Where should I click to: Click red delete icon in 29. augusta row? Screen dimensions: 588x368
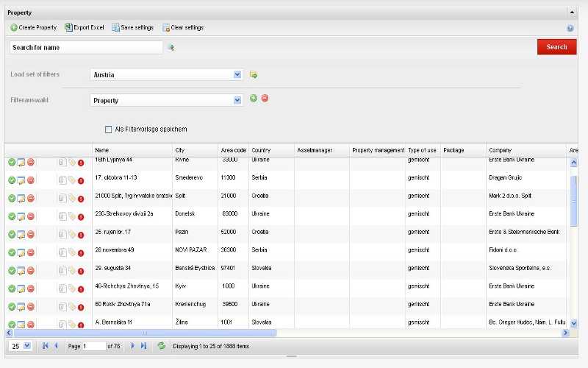pos(31,270)
